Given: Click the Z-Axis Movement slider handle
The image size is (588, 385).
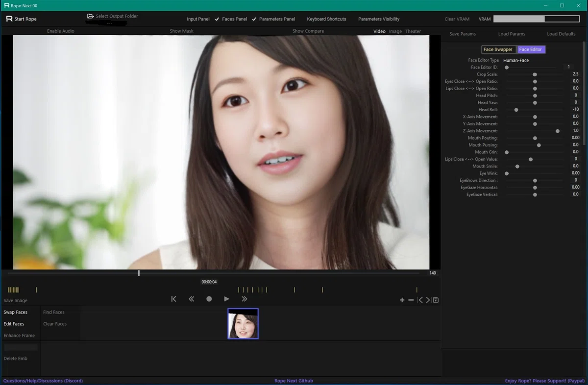Looking at the screenshot, I should pos(558,131).
